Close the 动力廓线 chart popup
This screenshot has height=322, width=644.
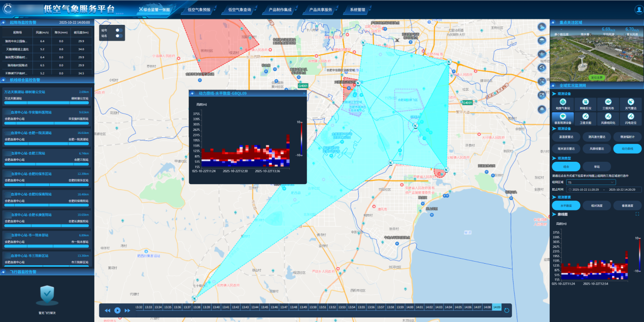[303, 94]
